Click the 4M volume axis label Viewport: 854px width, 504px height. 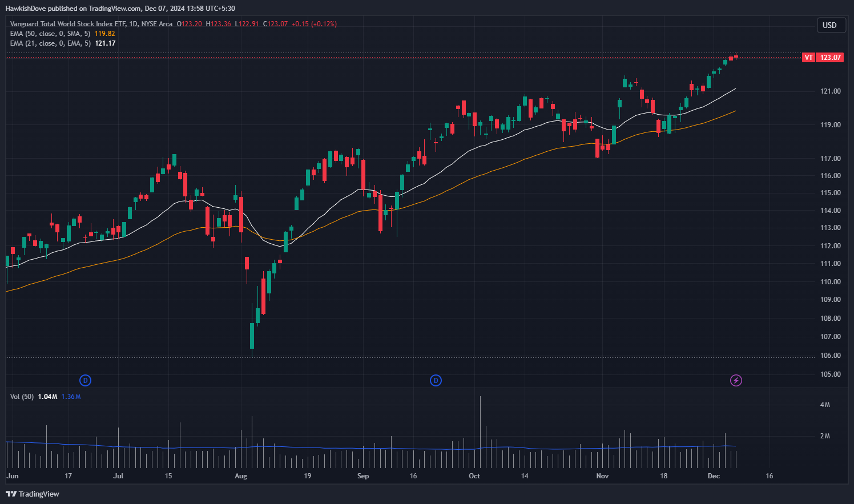point(825,405)
